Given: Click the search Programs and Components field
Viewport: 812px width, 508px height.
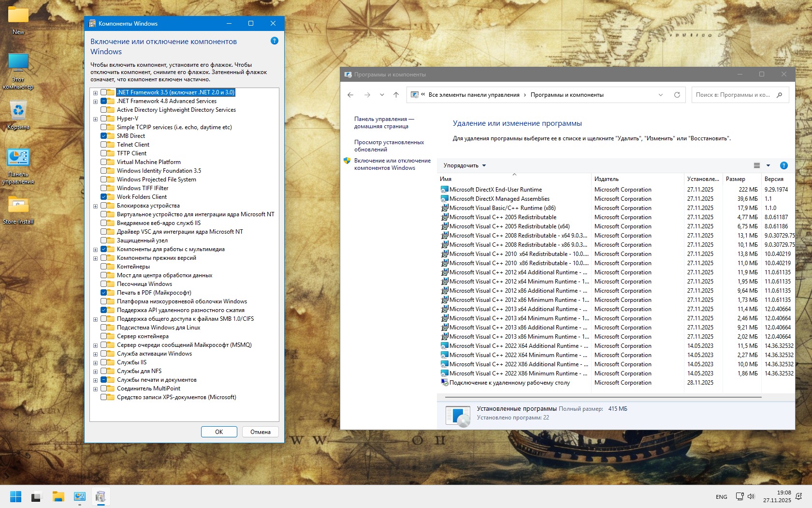Looking at the screenshot, I should [734, 95].
